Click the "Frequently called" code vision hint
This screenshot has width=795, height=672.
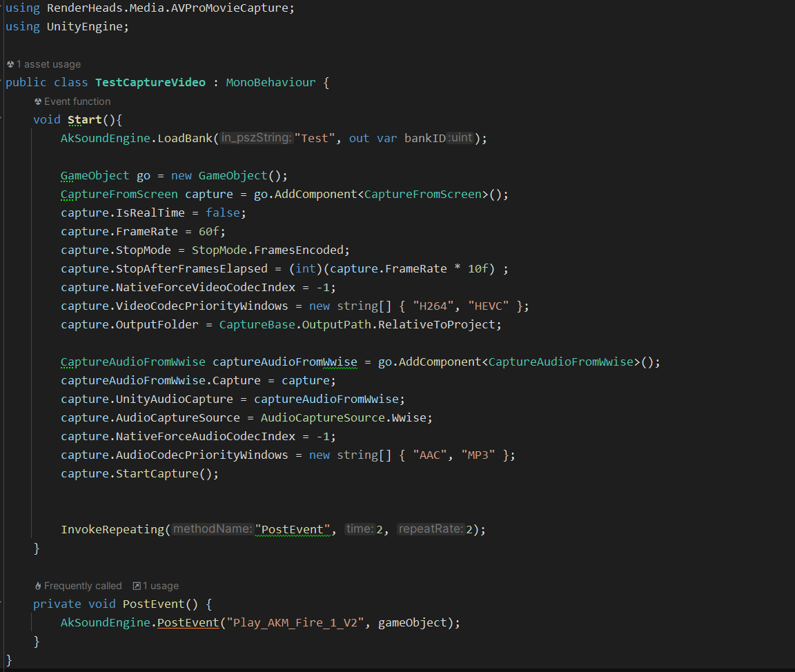(x=84, y=585)
